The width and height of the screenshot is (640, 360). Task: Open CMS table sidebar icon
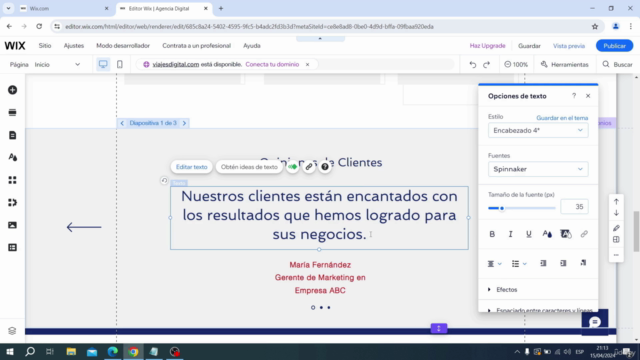coord(12,247)
